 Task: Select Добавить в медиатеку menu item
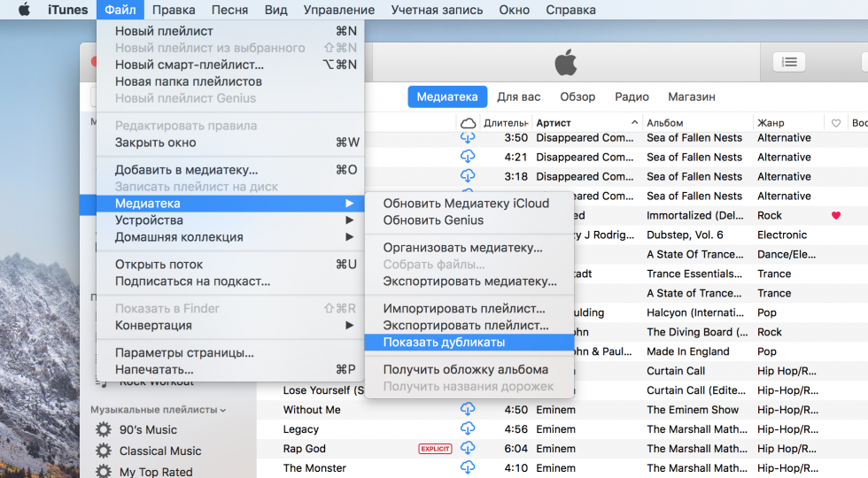tap(230, 170)
